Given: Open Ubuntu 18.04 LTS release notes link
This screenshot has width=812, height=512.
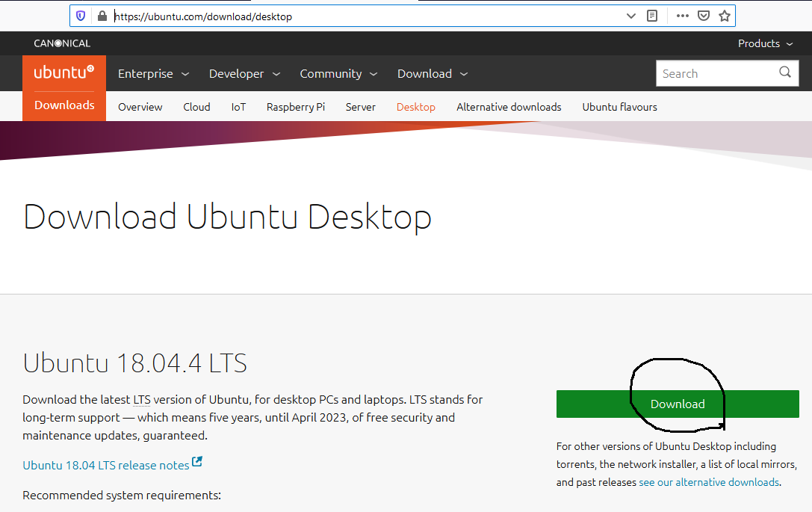Looking at the screenshot, I should pyautogui.click(x=105, y=466).
